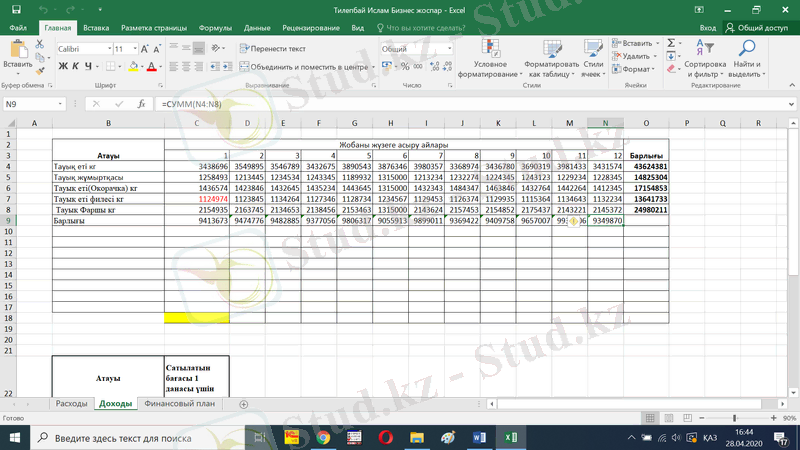Open the font size dropdown
800x450 pixels.
(134, 49)
